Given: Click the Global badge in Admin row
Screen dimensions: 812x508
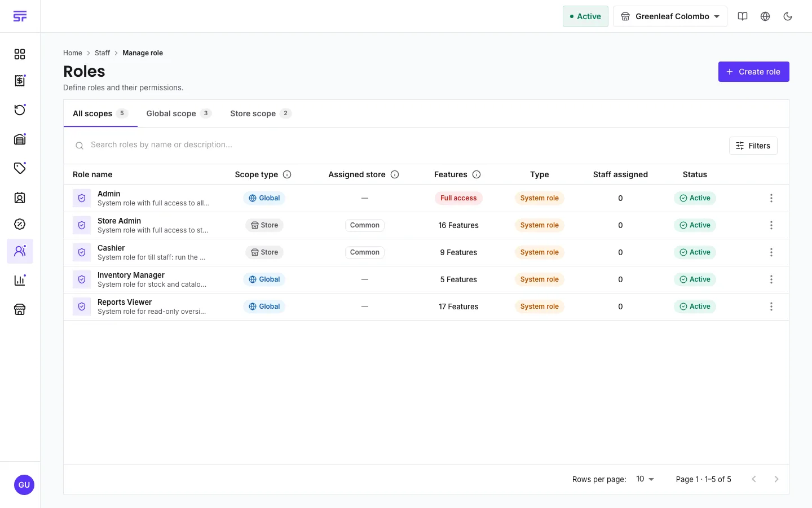Looking at the screenshot, I should [x=264, y=198].
